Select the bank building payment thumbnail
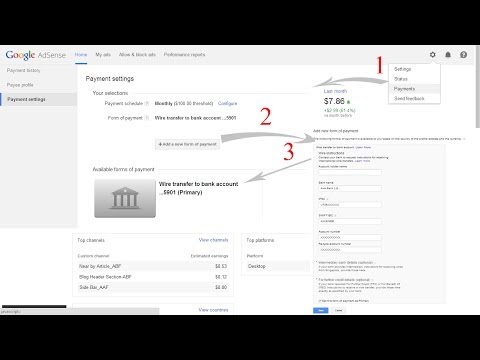 pos(125,199)
